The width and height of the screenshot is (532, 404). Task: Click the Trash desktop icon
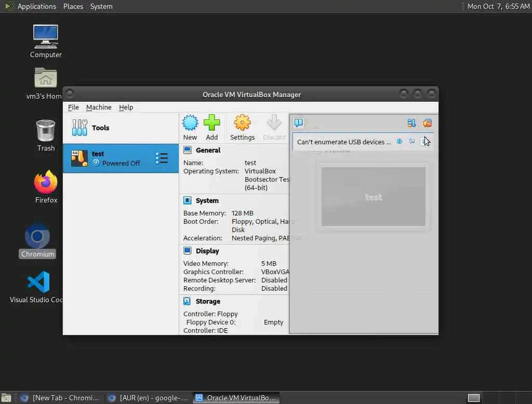(46, 130)
